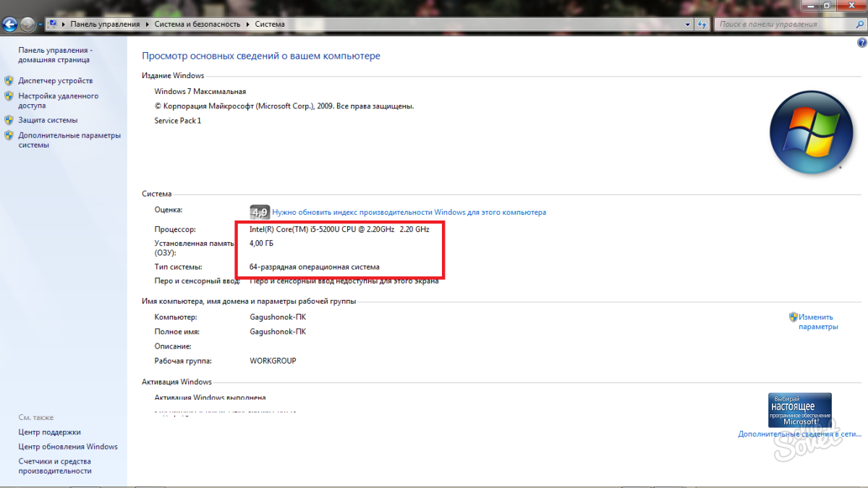Image resolution: width=868 pixels, height=488 pixels.
Task: Click 'Gagushonok-ПК' in the 'Компьютер' row
Action: pyautogui.click(x=278, y=317)
